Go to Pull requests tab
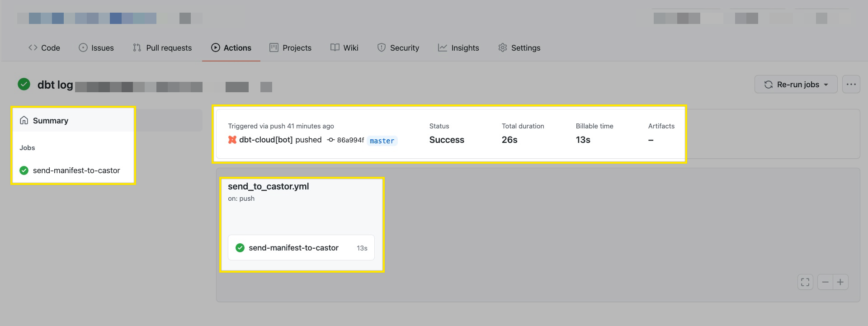The width and height of the screenshot is (868, 326). click(162, 48)
